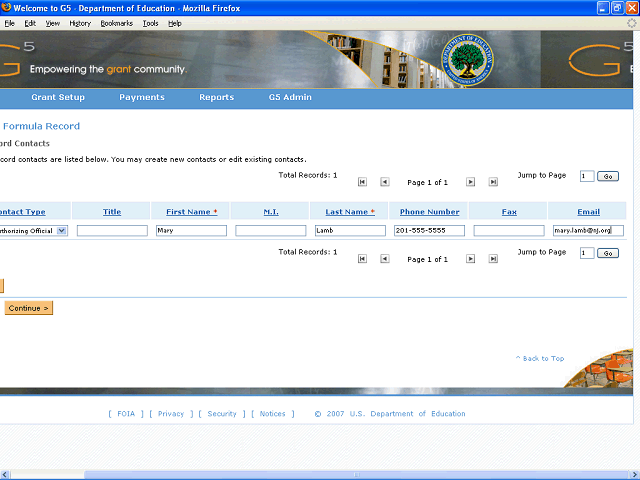The width and height of the screenshot is (640, 480).
Task: Click the Back to Top link
Action: (x=540, y=358)
